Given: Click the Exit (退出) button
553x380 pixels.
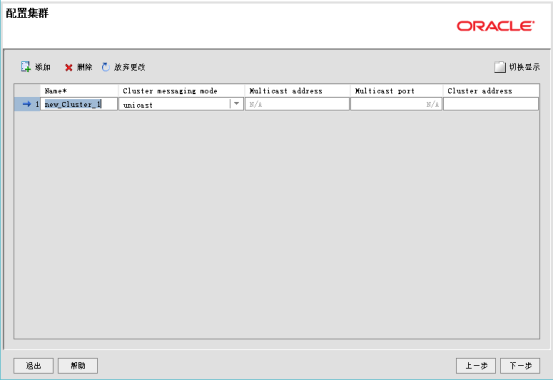Looking at the screenshot, I should pos(34,366).
